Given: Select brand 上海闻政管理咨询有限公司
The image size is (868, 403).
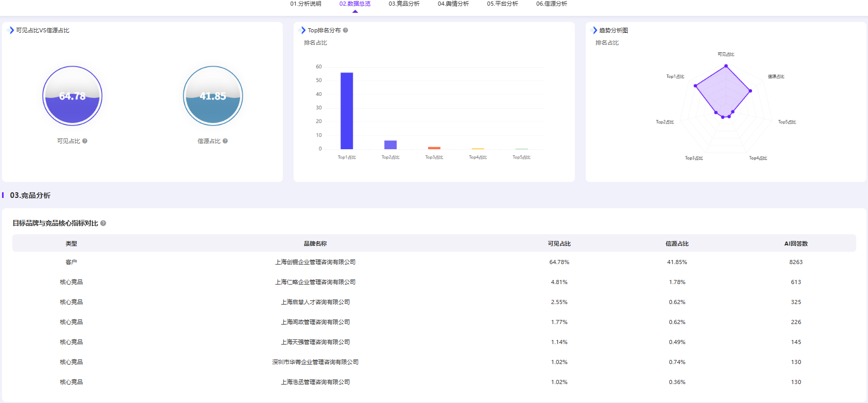Looking at the screenshot, I should click(315, 322).
